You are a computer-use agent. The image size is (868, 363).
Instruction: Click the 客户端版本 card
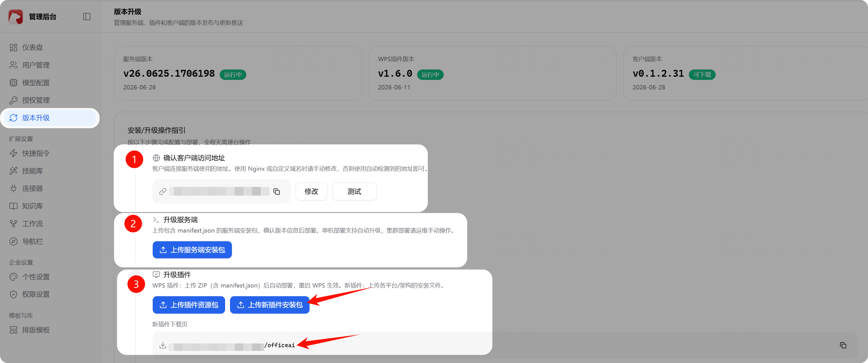point(746,73)
